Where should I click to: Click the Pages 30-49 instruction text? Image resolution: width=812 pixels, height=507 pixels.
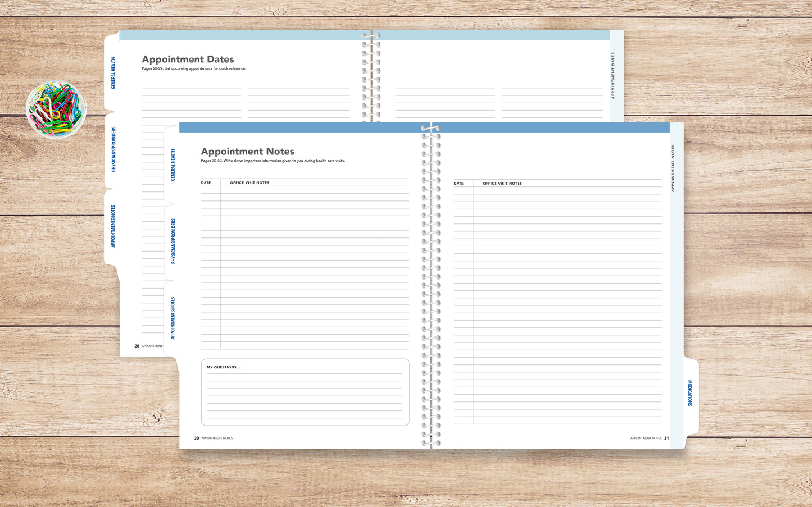click(x=273, y=161)
